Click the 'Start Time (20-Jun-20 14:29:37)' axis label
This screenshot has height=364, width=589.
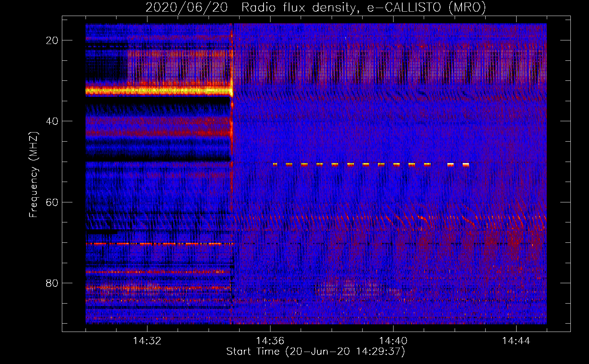(316, 352)
